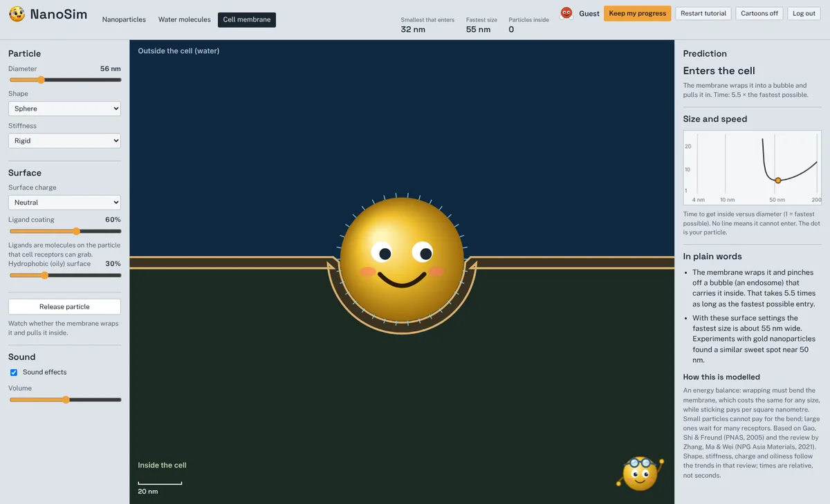Turn Cartoons off

[759, 13]
